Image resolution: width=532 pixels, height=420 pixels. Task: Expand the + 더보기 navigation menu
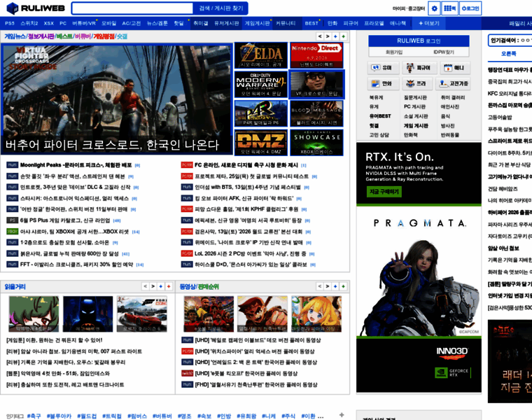429,23
